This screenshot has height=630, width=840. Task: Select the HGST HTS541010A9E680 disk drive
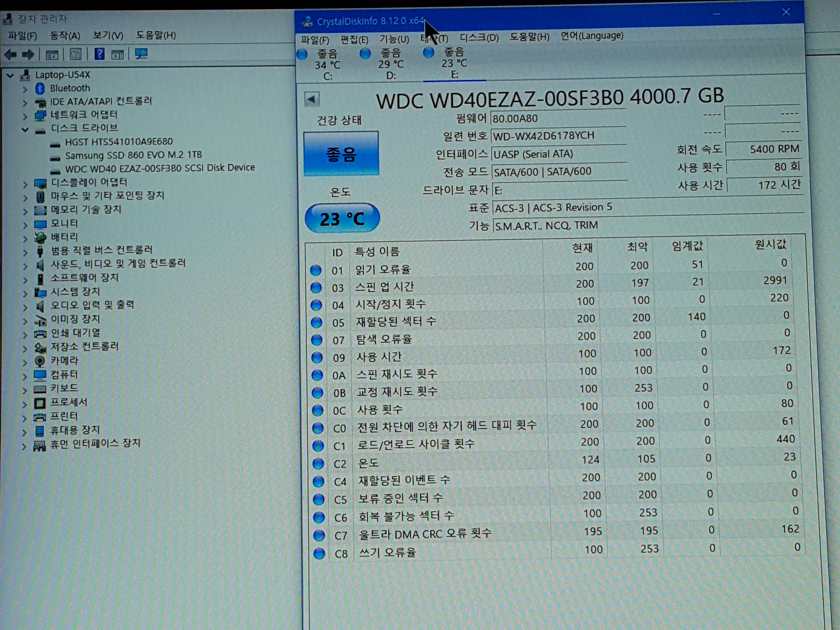(x=118, y=142)
